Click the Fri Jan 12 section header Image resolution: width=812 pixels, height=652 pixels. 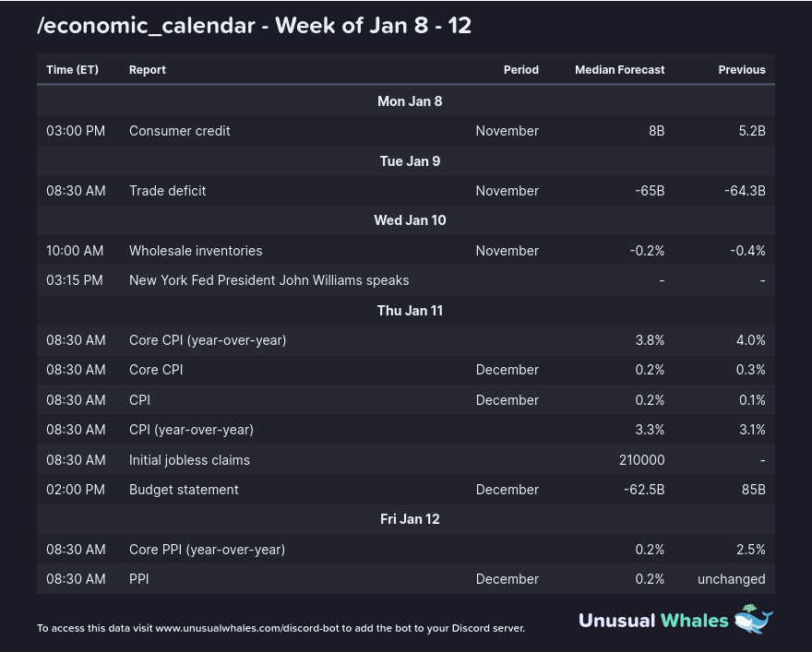pyautogui.click(x=410, y=519)
